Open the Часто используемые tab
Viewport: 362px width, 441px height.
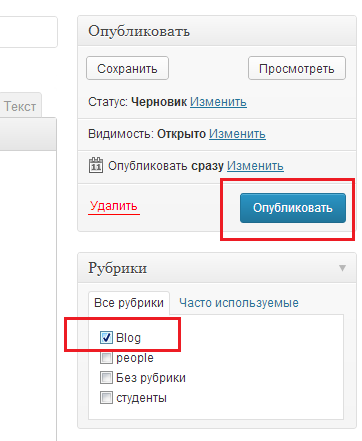[x=239, y=303]
